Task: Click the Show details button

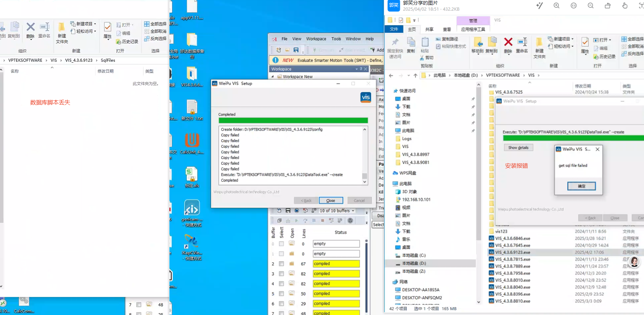Action: pyautogui.click(x=518, y=148)
